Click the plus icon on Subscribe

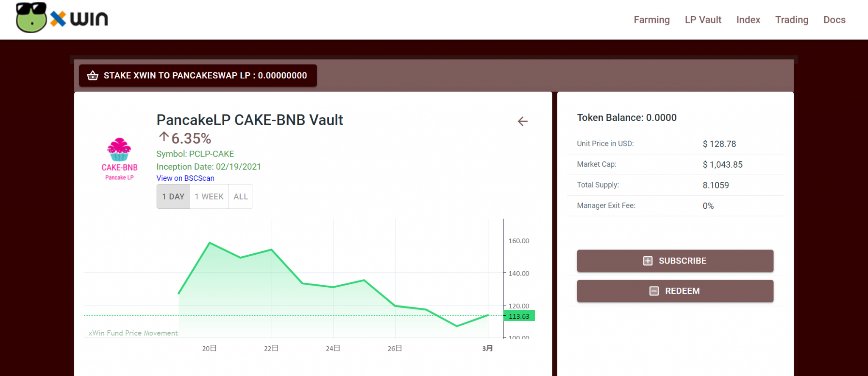[x=648, y=261]
